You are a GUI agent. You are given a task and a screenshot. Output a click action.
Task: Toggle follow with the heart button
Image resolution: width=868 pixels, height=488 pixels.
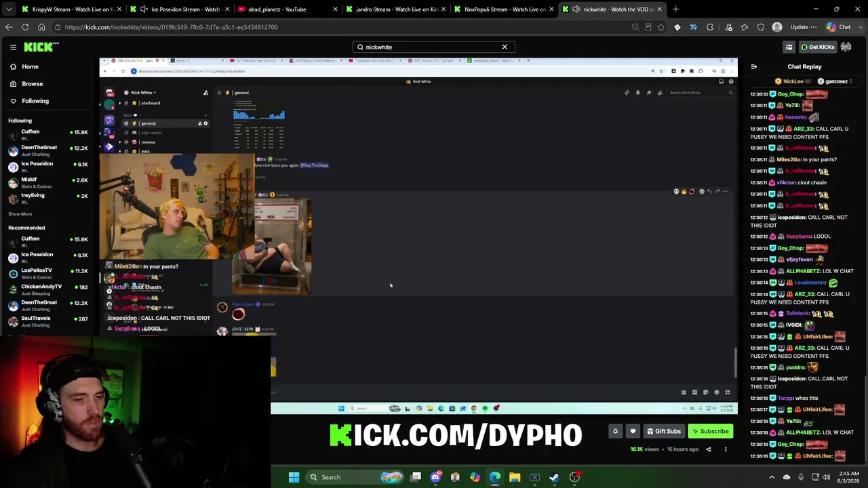[x=633, y=431]
